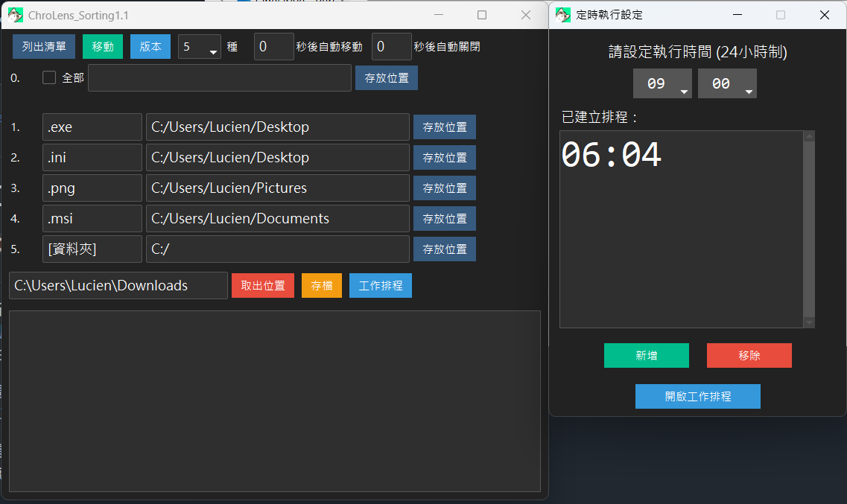Click the C:\Users\Lucien\Downloads source path field
Screen dimensions: 847x504
118,285
